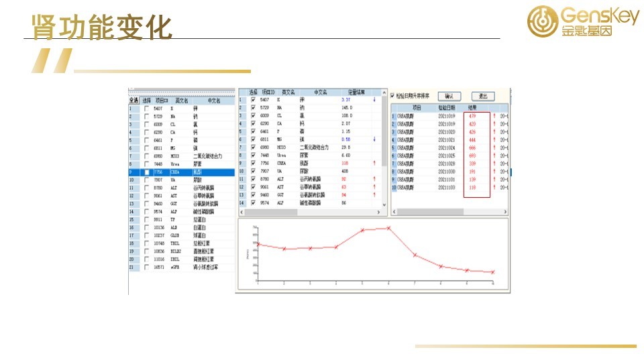The image size is (644, 362).
Task: Click the red high-flag arrow in the GGT row
Action: coord(374,195)
